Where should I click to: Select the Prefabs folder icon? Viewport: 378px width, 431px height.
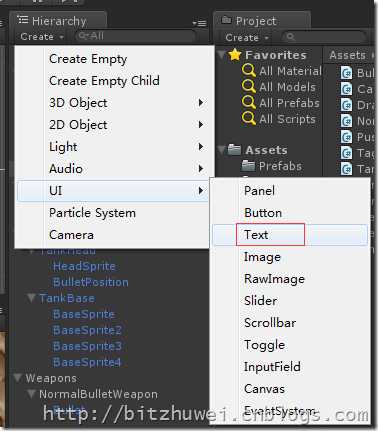pyautogui.click(x=248, y=166)
